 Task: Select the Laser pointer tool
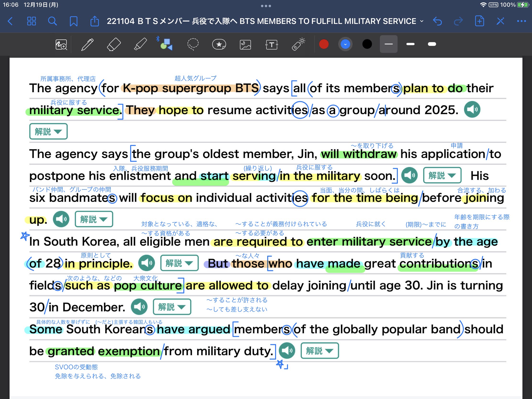pyautogui.click(x=298, y=44)
